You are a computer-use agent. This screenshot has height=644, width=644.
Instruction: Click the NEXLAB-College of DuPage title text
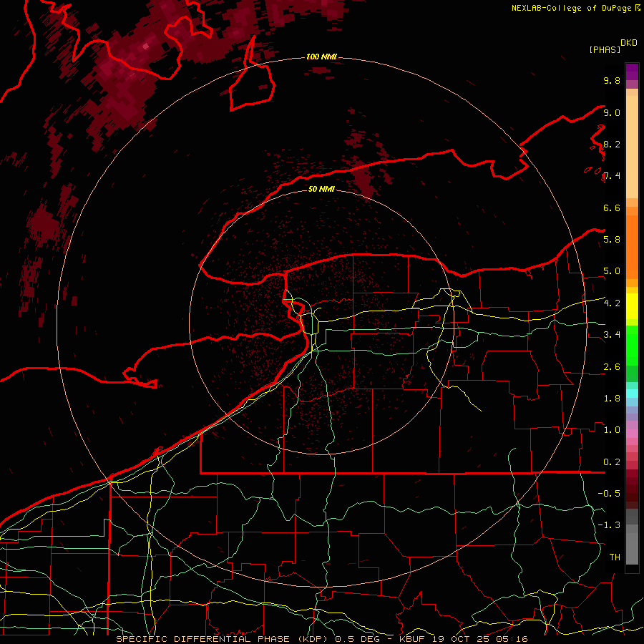pos(570,8)
